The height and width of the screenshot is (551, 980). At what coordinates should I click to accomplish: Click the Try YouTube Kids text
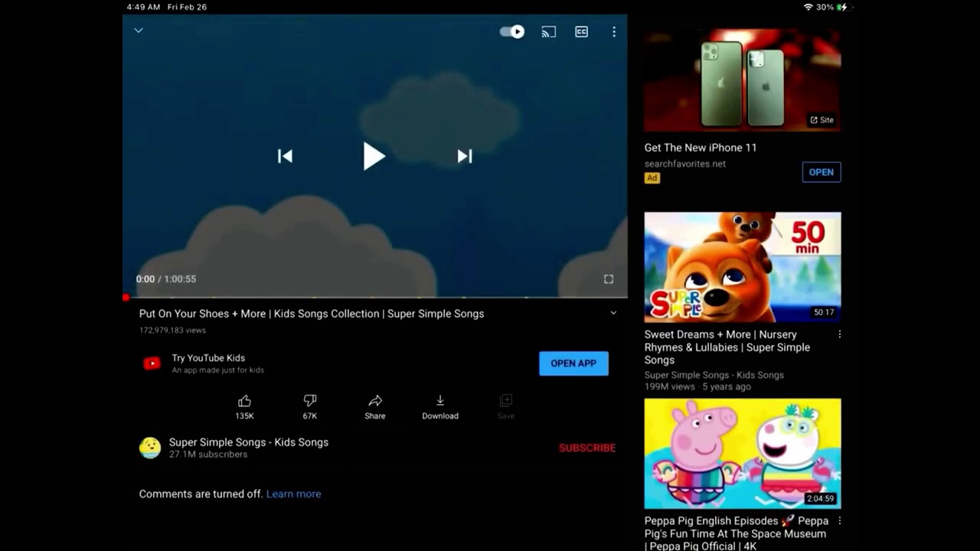pyautogui.click(x=208, y=358)
